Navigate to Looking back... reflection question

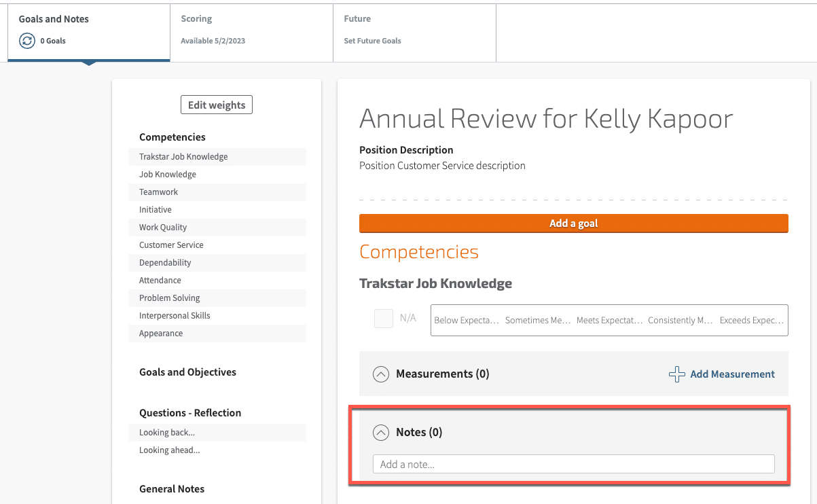click(167, 433)
